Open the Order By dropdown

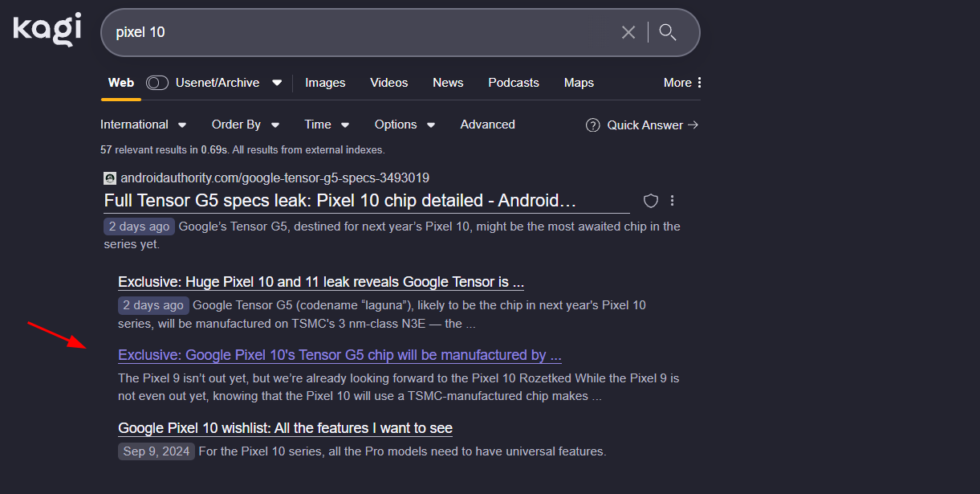[x=245, y=125]
